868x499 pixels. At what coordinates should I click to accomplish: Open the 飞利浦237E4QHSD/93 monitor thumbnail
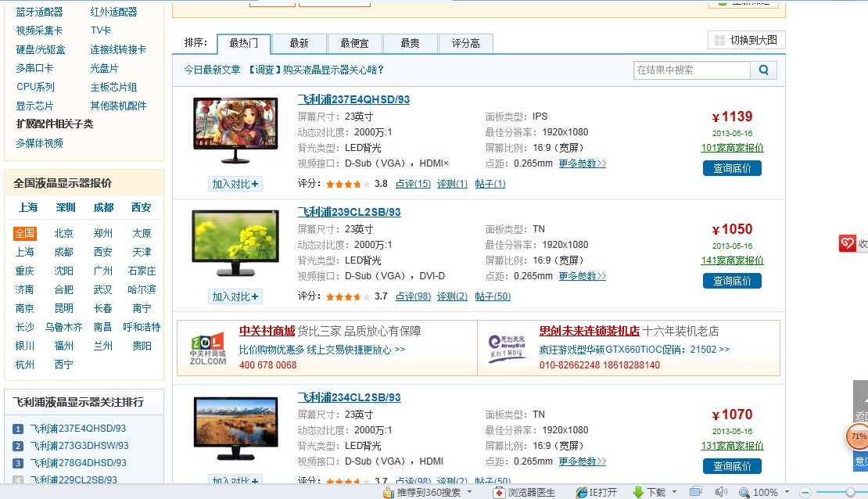coord(235,131)
